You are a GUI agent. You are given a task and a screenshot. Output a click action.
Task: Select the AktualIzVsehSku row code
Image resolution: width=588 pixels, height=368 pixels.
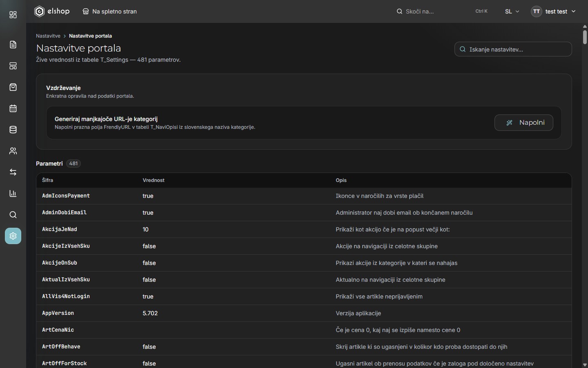(x=66, y=280)
